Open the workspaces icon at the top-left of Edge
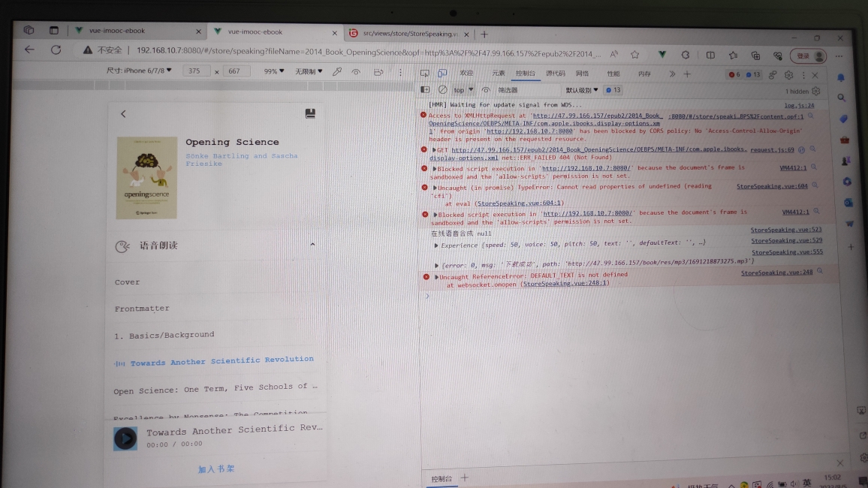 29,30
